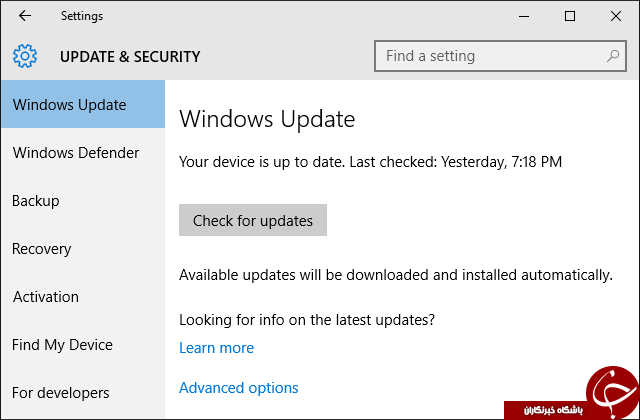The width and height of the screenshot is (640, 420).
Task: Click the UPDATE & SECURITY heading
Action: point(130,57)
